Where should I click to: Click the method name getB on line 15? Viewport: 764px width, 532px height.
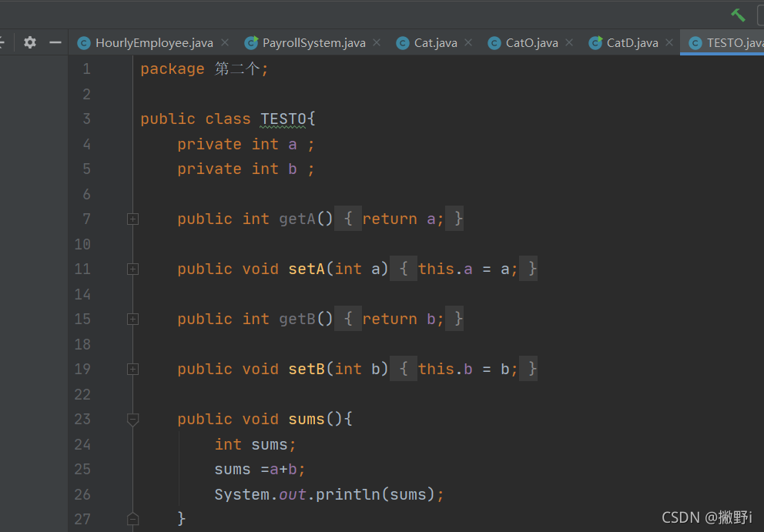point(297,319)
